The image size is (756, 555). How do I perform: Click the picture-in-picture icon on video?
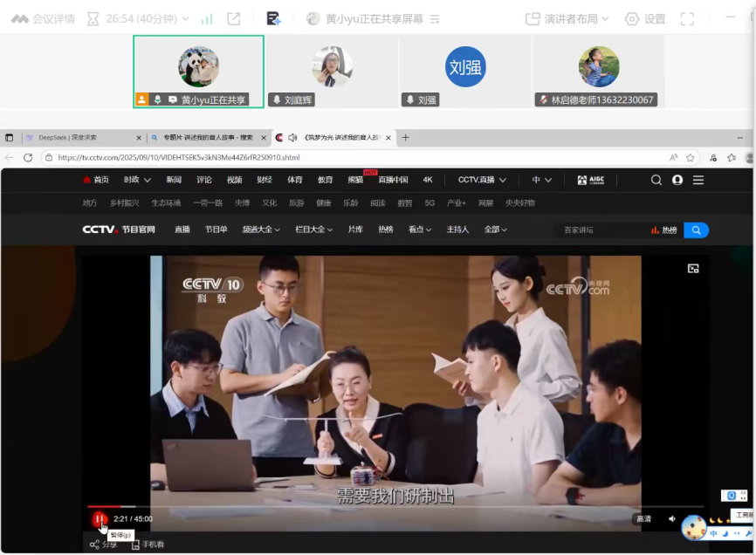coord(693,269)
